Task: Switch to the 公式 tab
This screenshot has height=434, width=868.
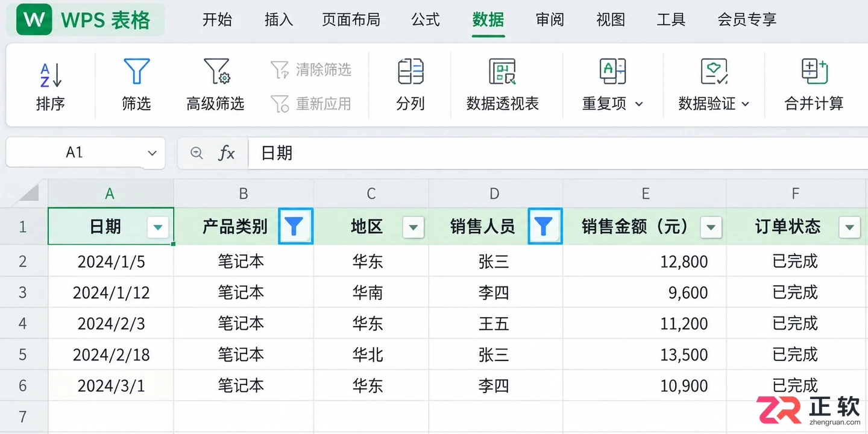Action: (x=426, y=19)
